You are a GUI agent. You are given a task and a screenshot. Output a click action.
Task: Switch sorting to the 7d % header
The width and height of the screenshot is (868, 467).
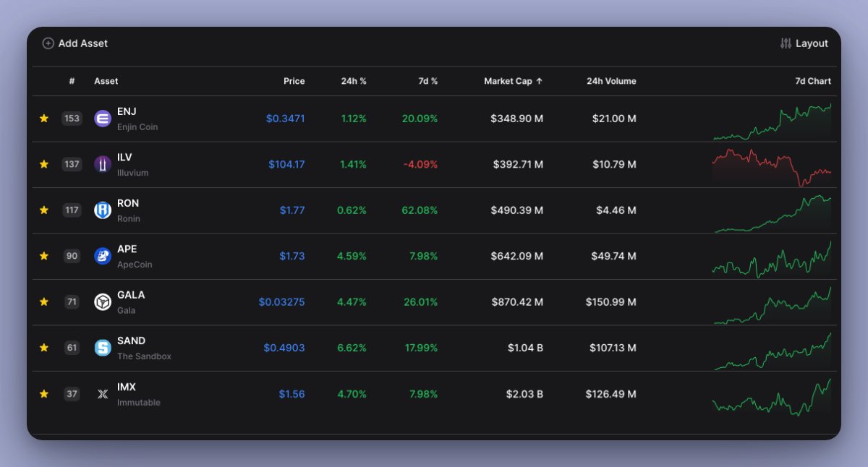point(428,81)
